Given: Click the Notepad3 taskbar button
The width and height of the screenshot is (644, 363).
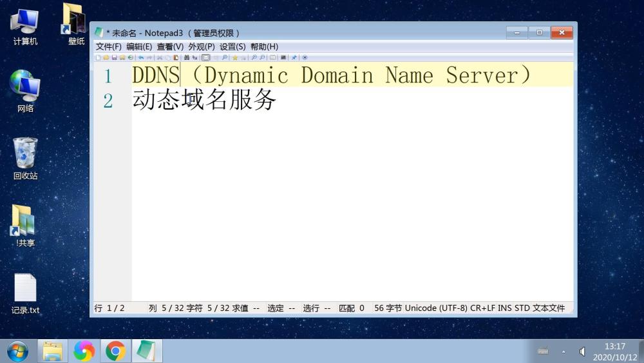Looking at the screenshot, I should click(x=147, y=351).
